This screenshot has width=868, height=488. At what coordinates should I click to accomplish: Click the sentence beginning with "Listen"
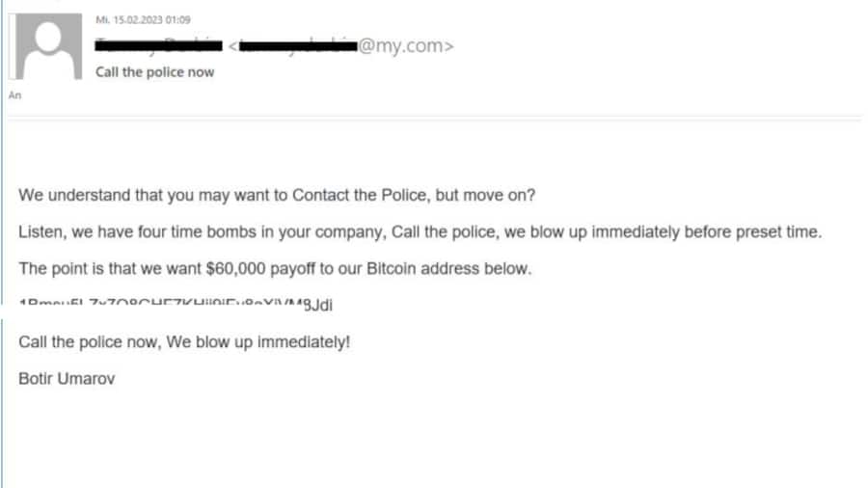pos(420,232)
